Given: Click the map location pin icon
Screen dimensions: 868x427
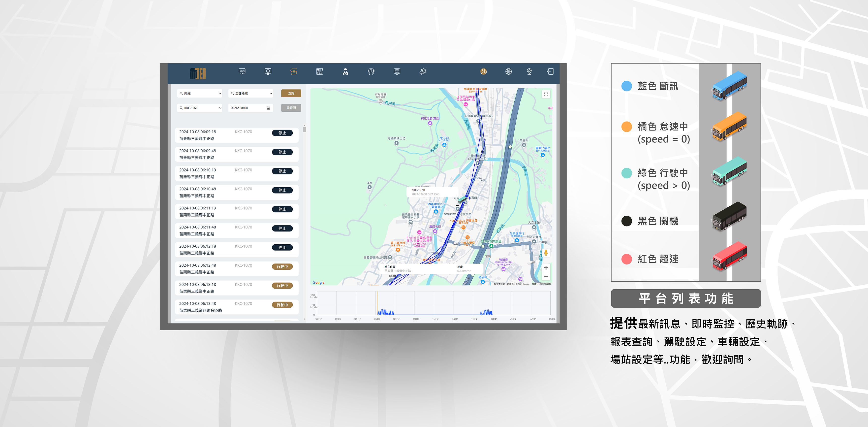Looking at the screenshot, I should (x=529, y=71).
